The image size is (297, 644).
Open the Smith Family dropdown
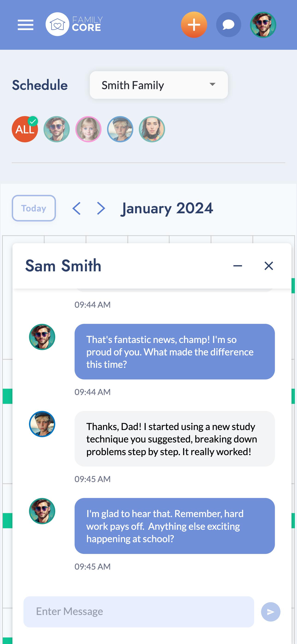click(x=159, y=85)
